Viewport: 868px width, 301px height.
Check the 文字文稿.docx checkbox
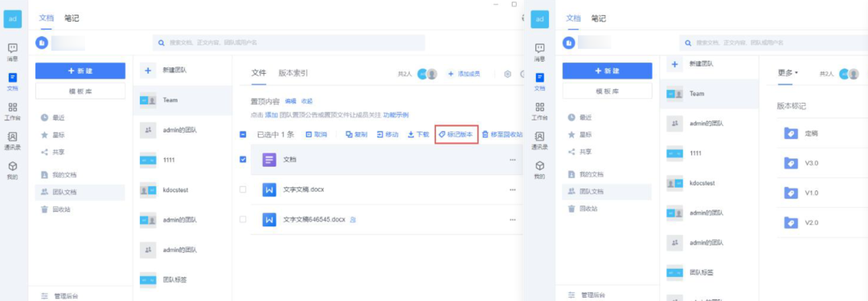(243, 189)
